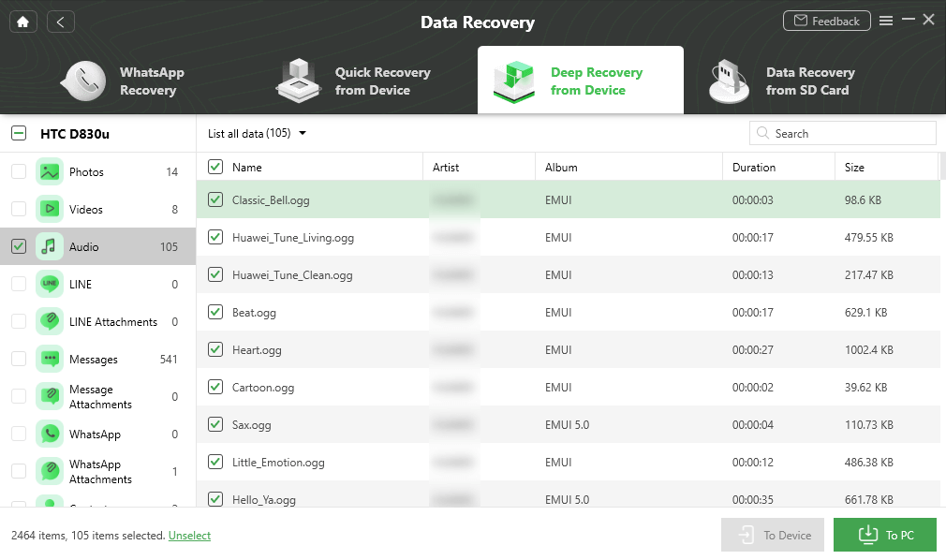
Task: Toggle the select-all checkbox beside Name
Action: pyautogui.click(x=215, y=167)
